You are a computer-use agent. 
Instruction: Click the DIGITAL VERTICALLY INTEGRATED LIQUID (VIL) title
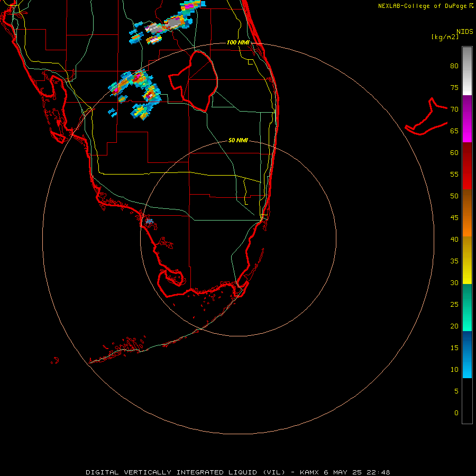(186, 472)
